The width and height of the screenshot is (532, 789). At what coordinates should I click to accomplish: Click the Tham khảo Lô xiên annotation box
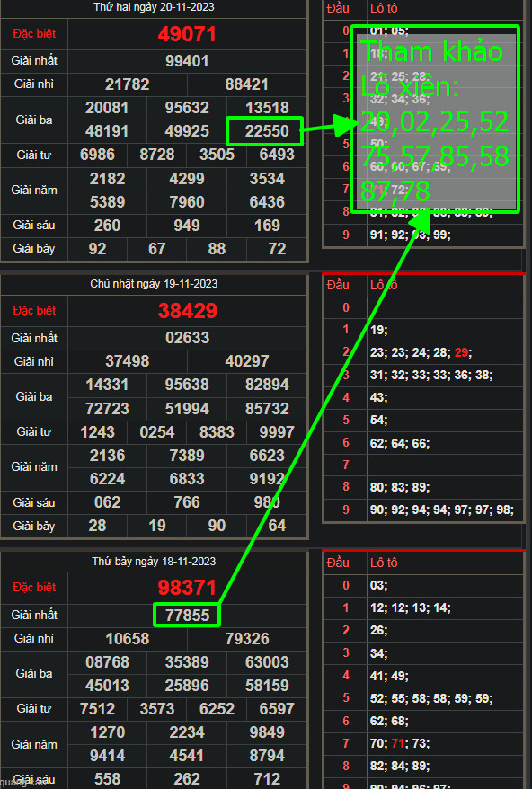pyautogui.click(x=435, y=120)
